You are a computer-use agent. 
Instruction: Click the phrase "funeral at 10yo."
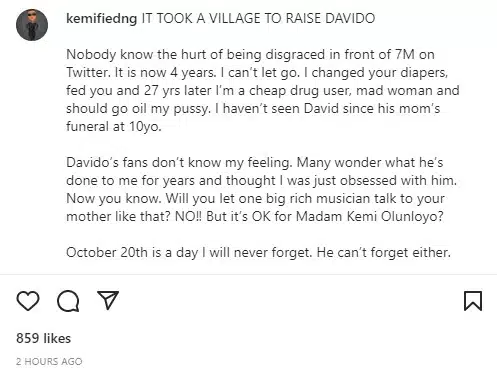point(114,126)
